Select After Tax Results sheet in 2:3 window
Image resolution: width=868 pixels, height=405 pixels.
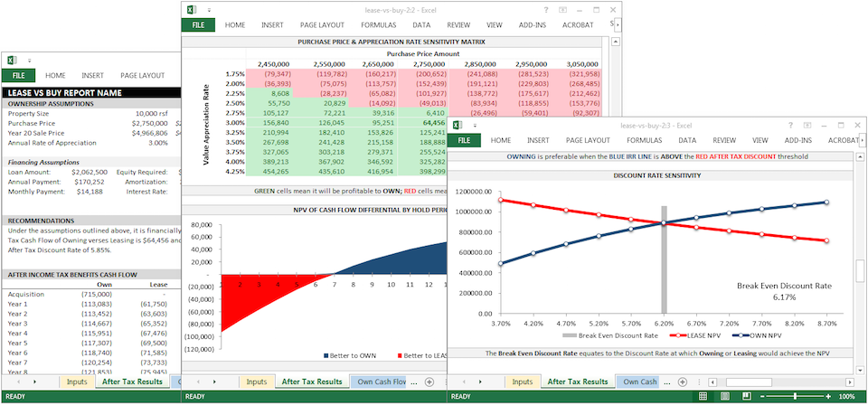tap(578, 381)
